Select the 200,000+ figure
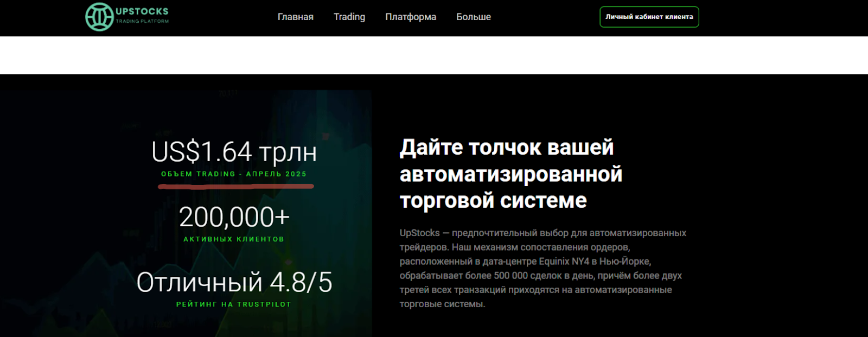The height and width of the screenshot is (337, 868). pyautogui.click(x=234, y=217)
